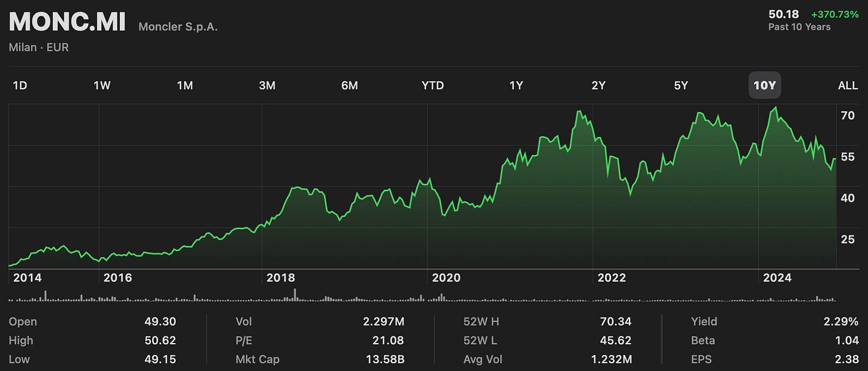Click the Yield label
The width and height of the screenshot is (868, 371).
[x=704, y=322]
